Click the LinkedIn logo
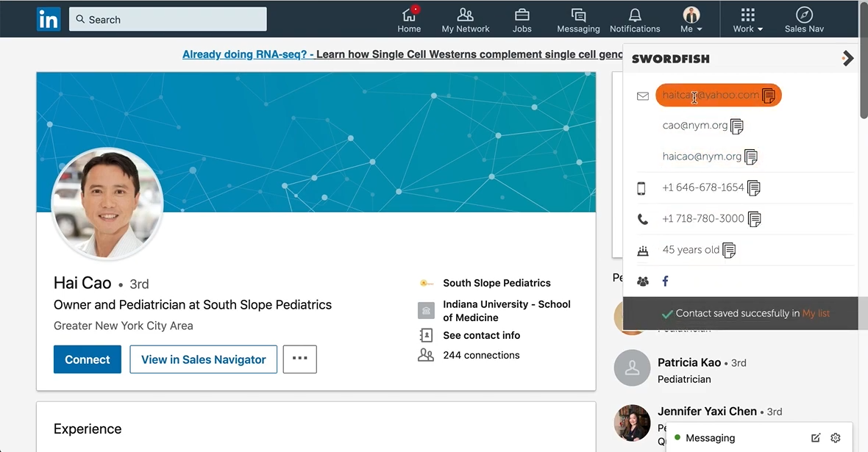Screen dimensions: 868x452 48,19
